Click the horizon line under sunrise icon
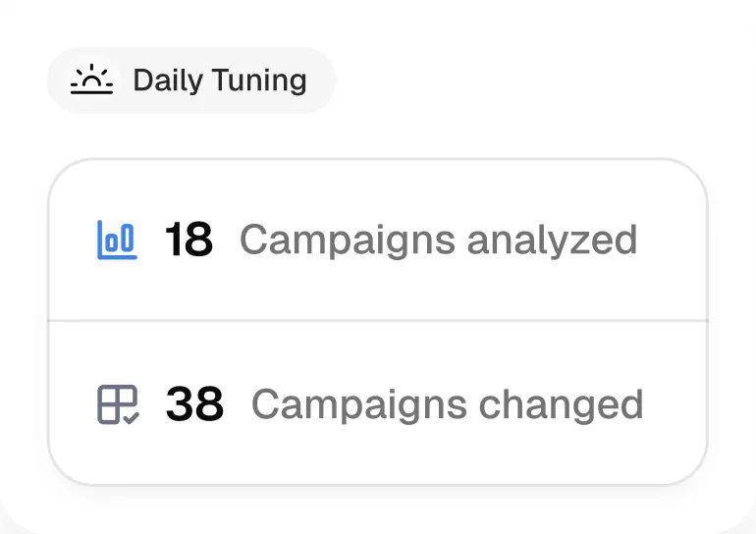This screenshot has height=534, width=756. (x=91, y=92)
